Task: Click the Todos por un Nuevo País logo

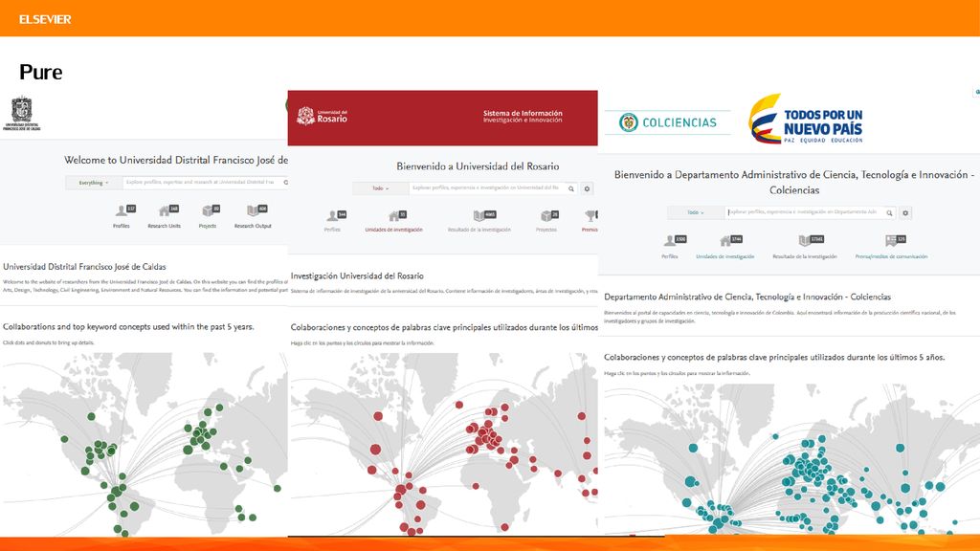Action: tap(805, 119)
